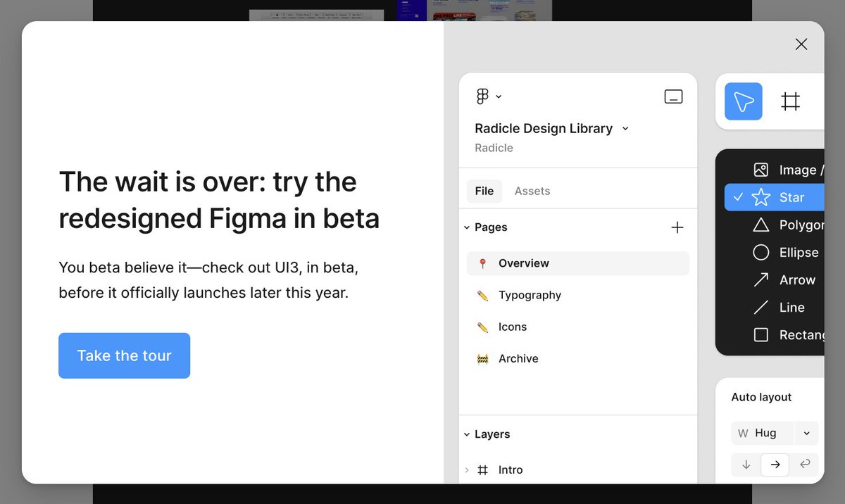
Task: Collapse the Layers section
Action: [467, 434]
